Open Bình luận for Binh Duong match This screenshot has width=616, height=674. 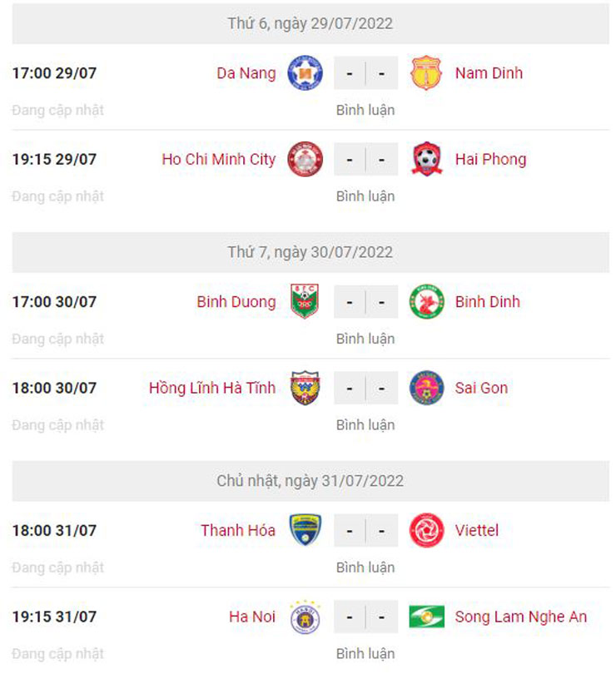[x=365, y=339]
